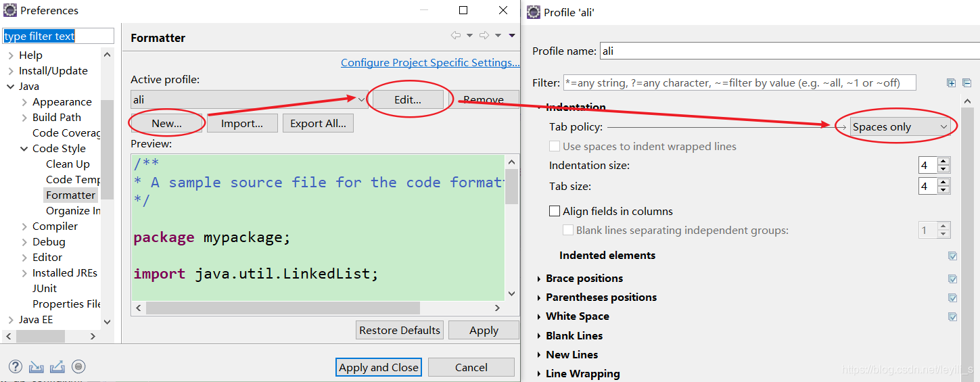Expand the White Space section

[539, 316]
